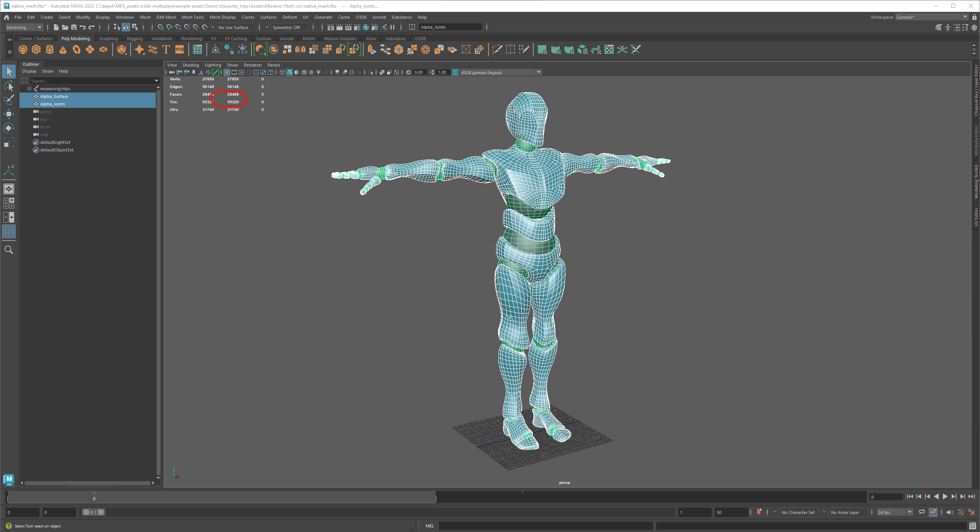Click the No Live Surface field
Image resolution: width=980 pixels, height=532 pixels.
click(x=235, y=27)
